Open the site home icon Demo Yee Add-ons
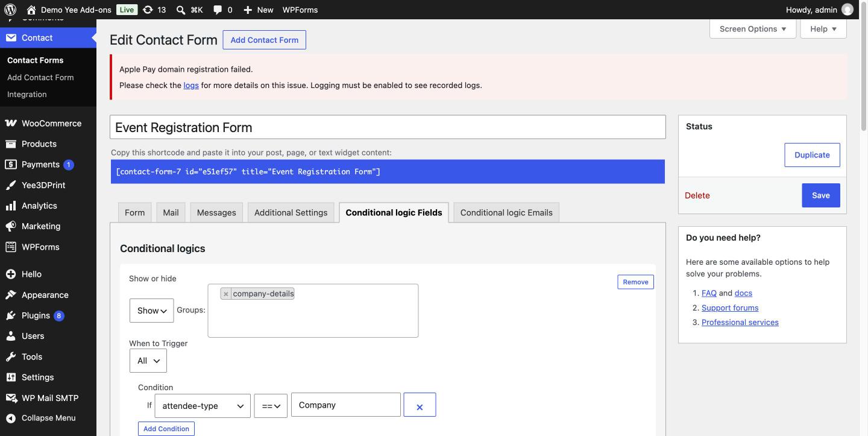This screenshot has width=868, height=436. (x=31, y=10)
